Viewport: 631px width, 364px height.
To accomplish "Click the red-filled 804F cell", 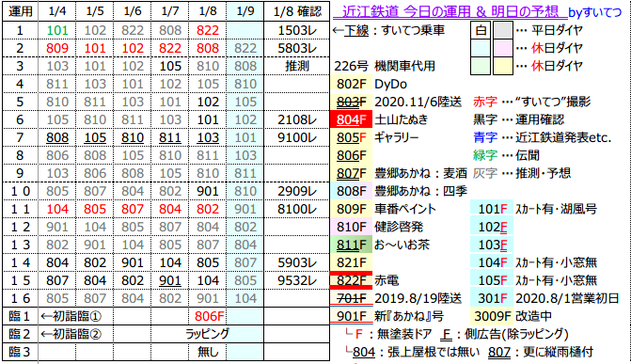I will [x=352, y=119].
